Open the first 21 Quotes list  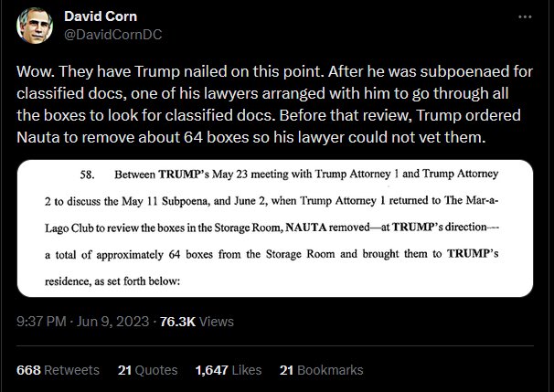point(148,370)
